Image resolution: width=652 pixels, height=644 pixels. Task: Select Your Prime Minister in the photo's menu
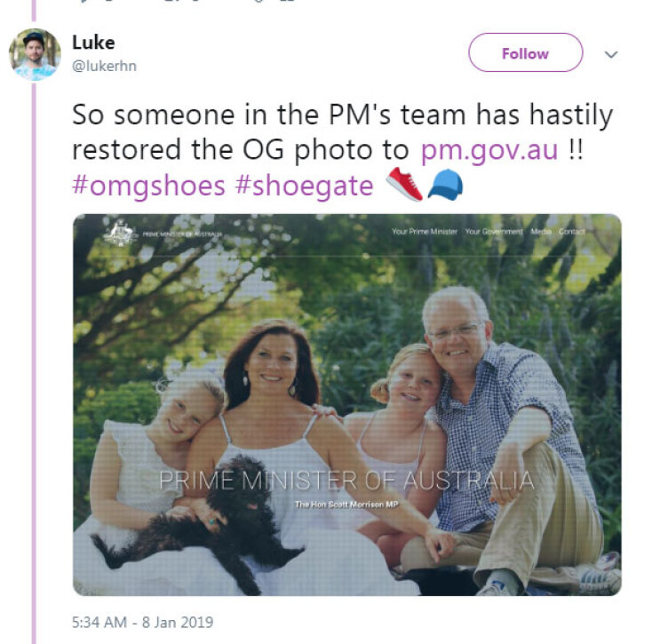(425, 232)
